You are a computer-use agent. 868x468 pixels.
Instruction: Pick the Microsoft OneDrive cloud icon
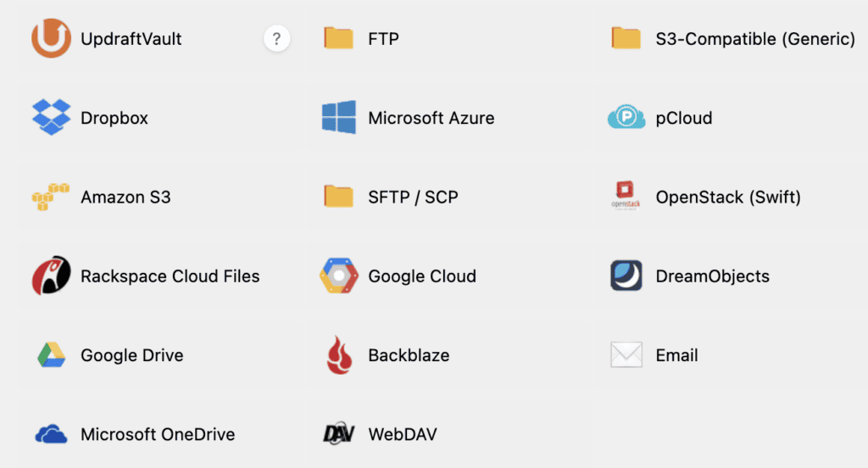tap(51, 434)
